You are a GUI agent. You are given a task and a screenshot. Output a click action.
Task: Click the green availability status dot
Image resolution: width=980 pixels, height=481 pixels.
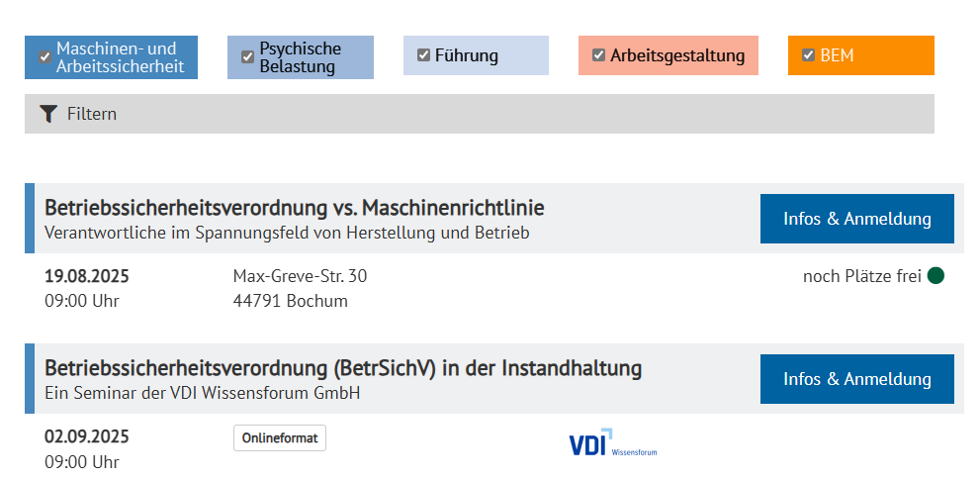coord(935,276)
